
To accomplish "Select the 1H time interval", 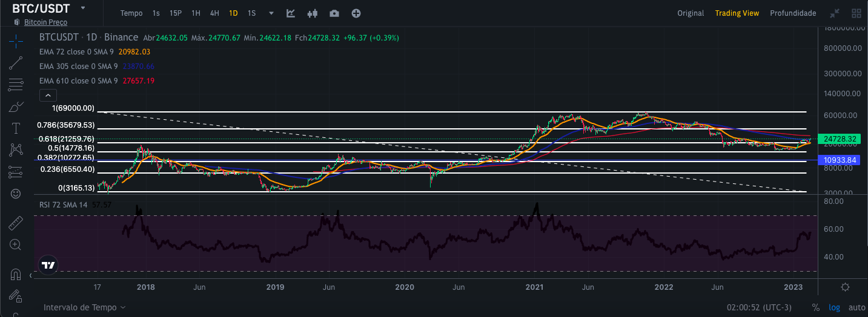I will [x=196, y=13].
